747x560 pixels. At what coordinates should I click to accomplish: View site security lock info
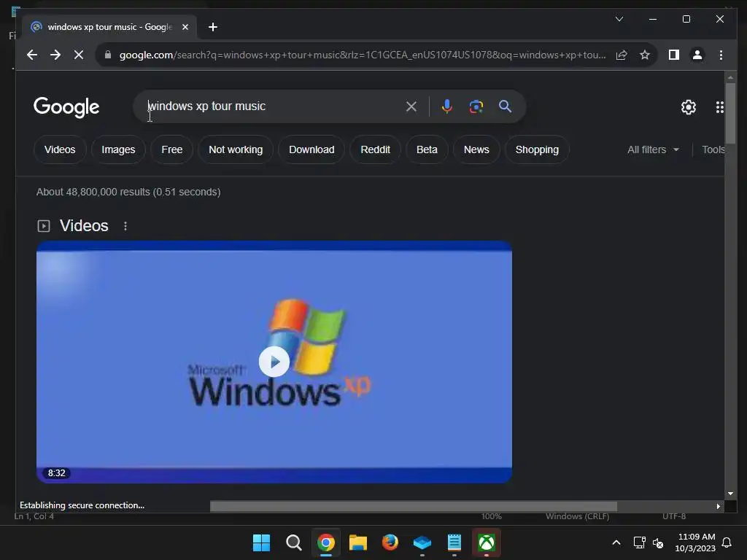108,55
